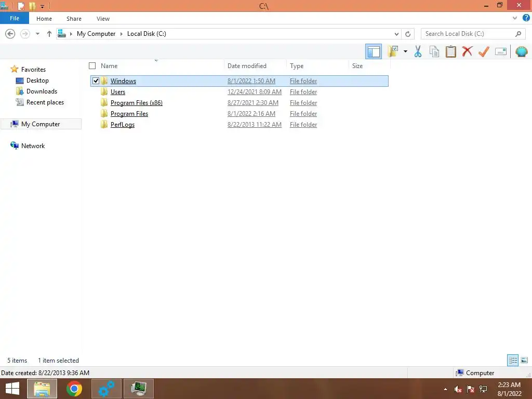Click the orange checkmark Properties icon

tap(484, 51)
